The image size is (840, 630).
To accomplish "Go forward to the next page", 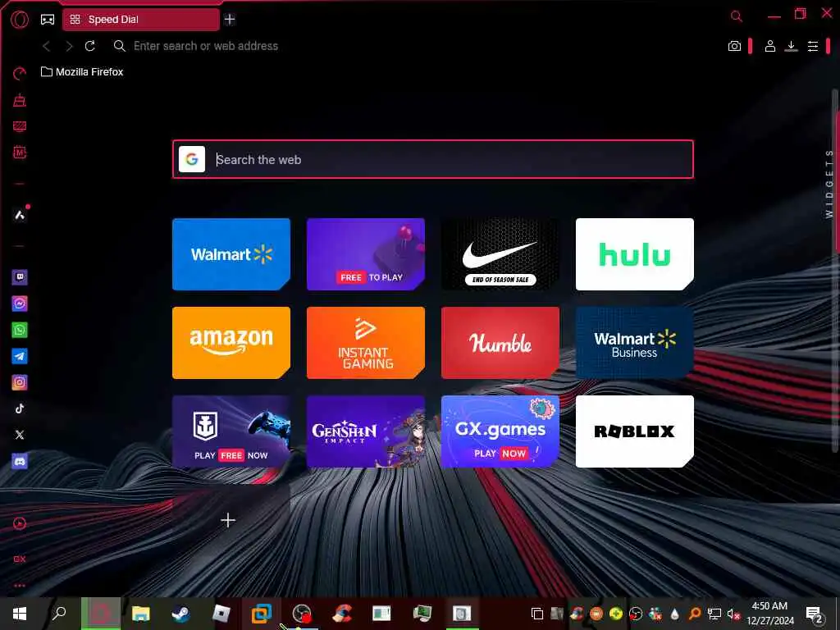I will point(69,46).
